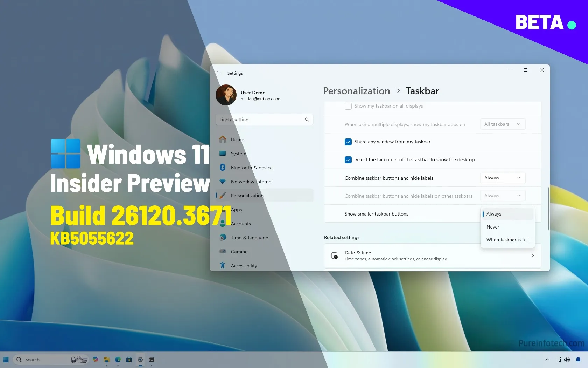The height and width of the screenshot is (368, 588).
Task: Go to Apps in sidebar
Action: 264,209
